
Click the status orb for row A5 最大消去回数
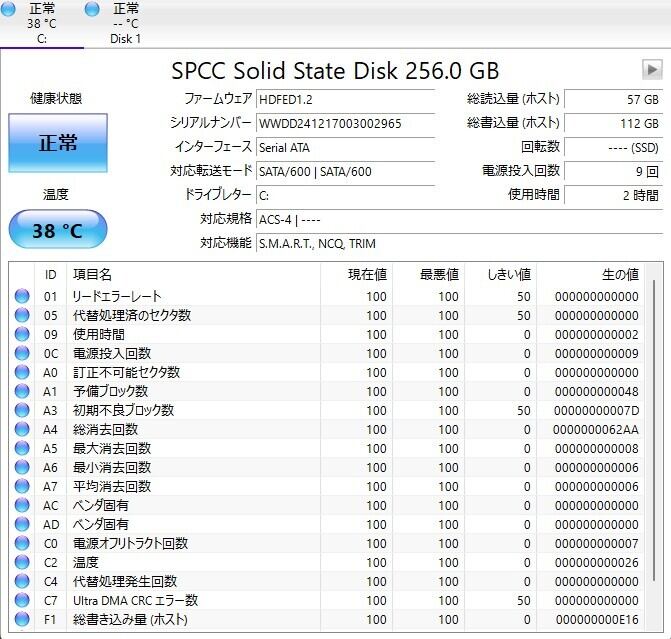coord(22,448)
